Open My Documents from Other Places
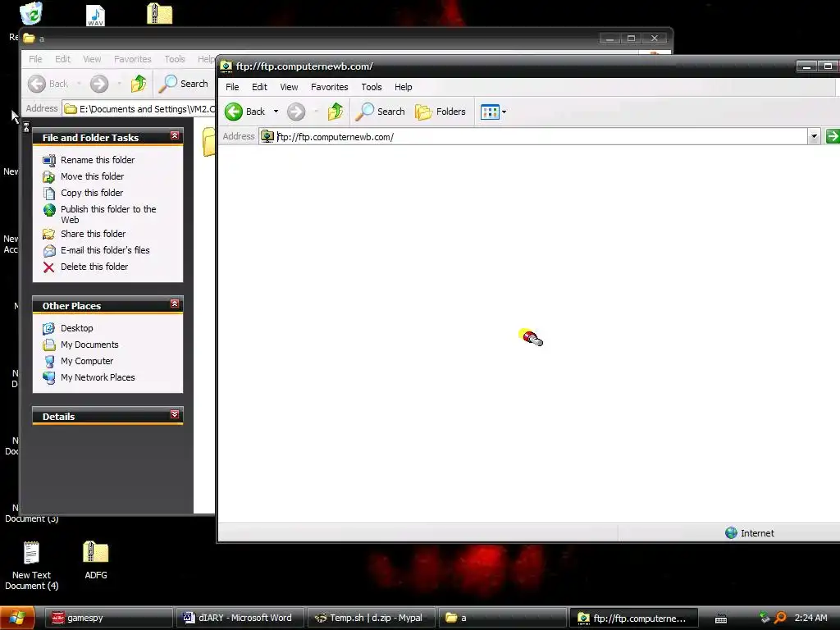840x630 pixels. (x=89, y=345)
